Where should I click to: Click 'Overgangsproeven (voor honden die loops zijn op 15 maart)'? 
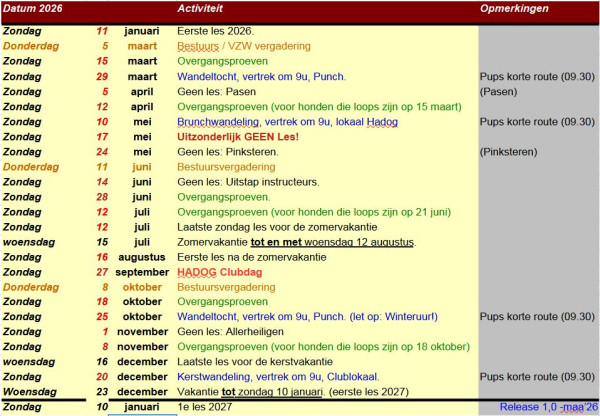click(x=319, y=107)
